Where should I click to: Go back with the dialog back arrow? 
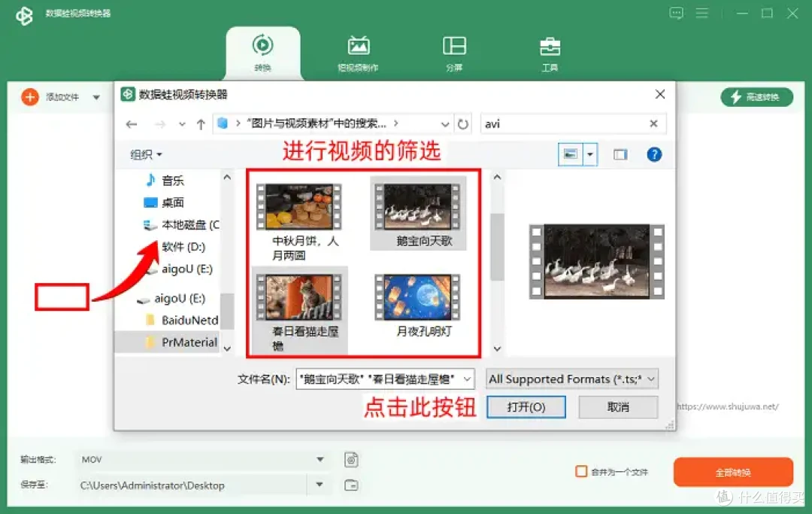pos(132,124)
